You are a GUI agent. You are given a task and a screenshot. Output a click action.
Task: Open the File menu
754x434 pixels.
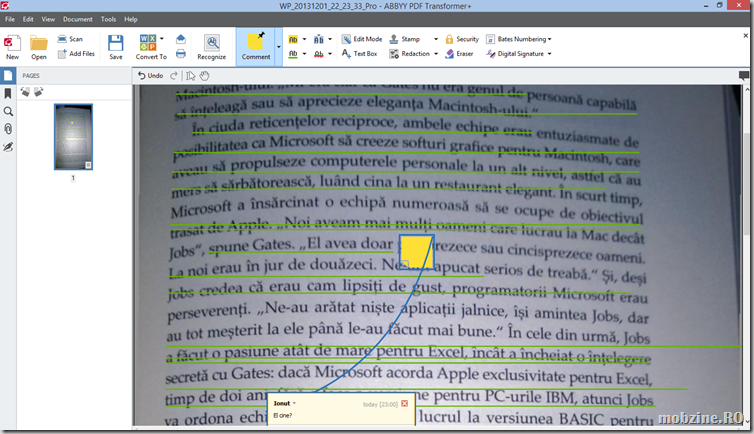(x=10, y=19)
